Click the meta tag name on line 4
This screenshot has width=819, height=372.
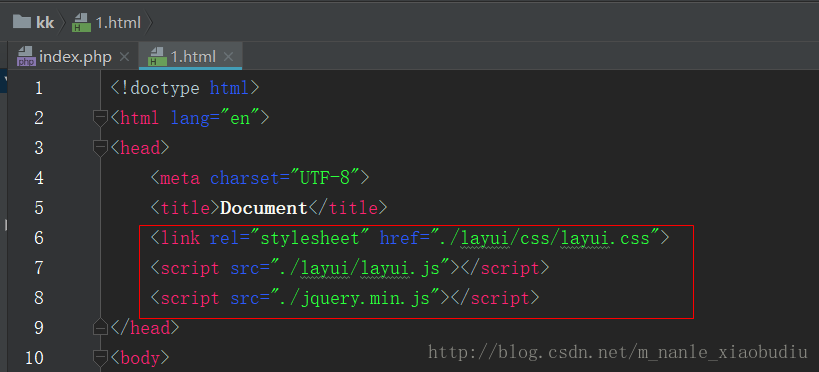coord(180,178)
